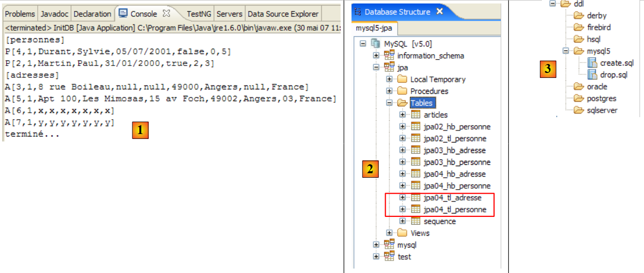Open the Data Source Explorer tab
Viewport: 644px width, 273px height.
(283, 14)
